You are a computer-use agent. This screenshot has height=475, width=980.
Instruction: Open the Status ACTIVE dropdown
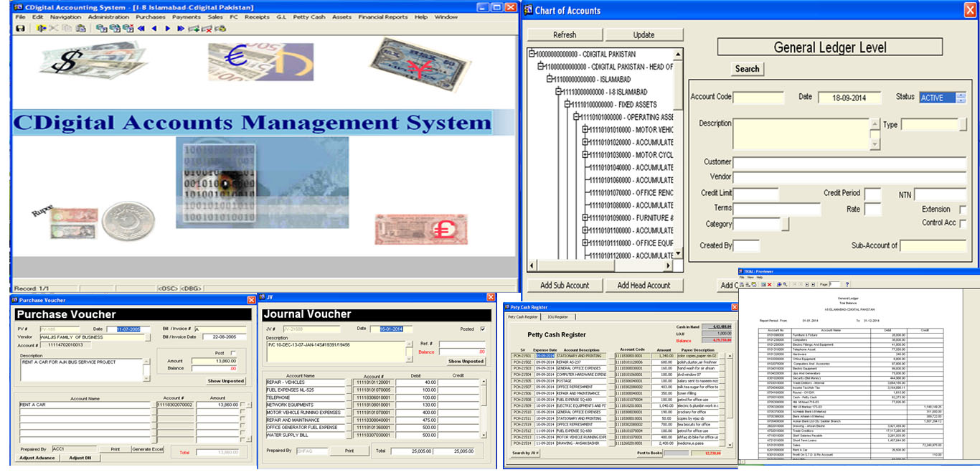click(961, 98)
